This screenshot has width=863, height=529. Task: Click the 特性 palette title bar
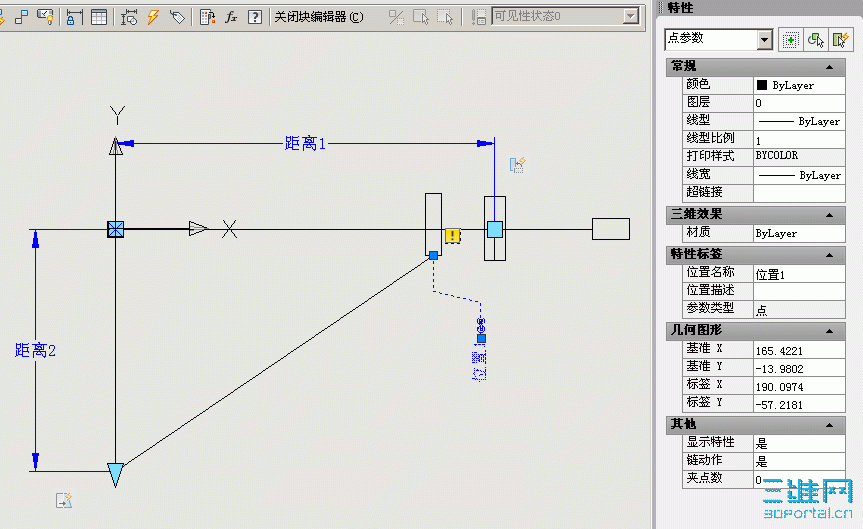[x=760, y=7]
